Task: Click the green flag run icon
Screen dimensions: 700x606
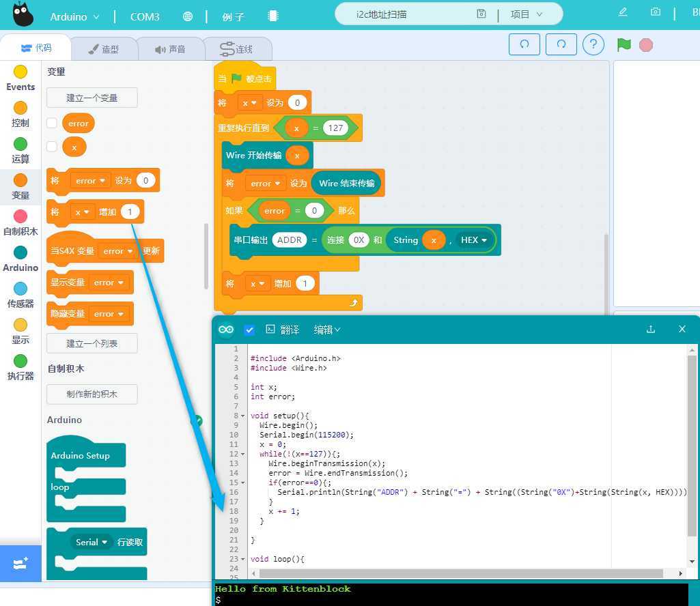Action: tap(624, 45)
